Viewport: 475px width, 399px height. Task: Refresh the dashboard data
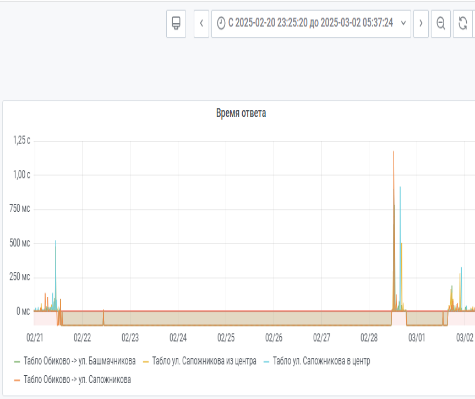(x=463, y=23)
